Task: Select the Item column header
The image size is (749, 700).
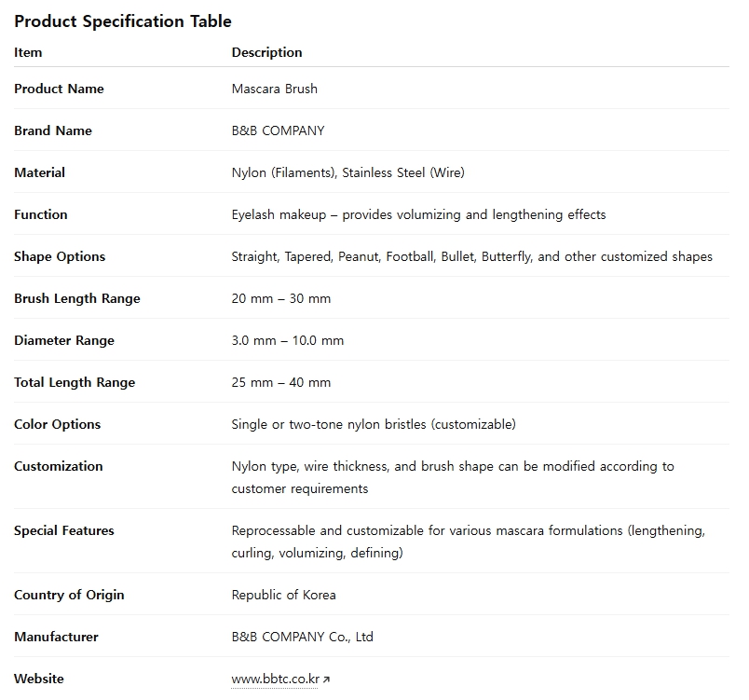Action: pyautogui.click(x=28, y=52)
